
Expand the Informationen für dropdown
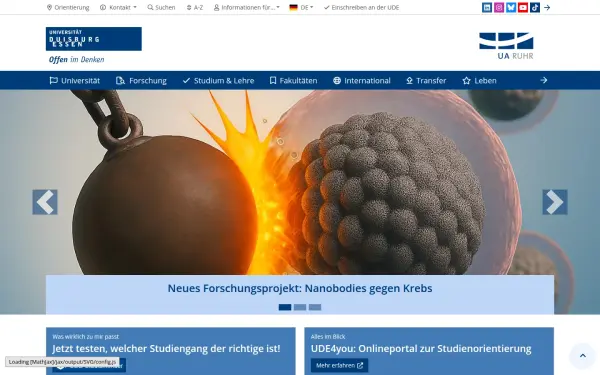click(246, 7)
